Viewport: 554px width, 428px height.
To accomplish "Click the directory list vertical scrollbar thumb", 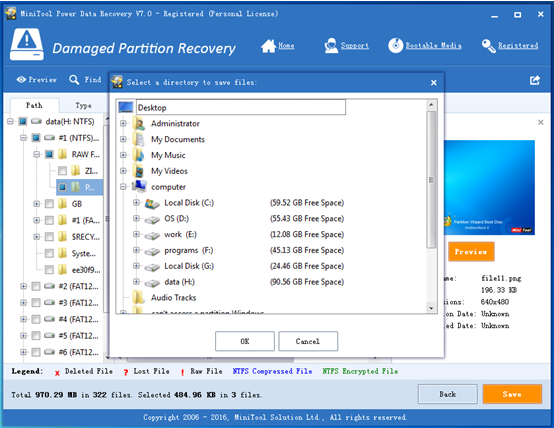I will [x=431, y=180].
